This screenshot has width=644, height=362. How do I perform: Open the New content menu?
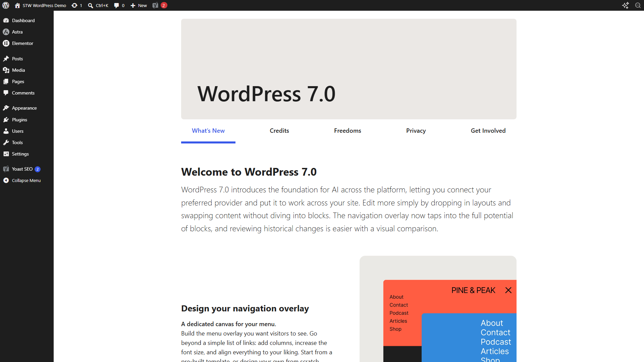(139, 5)
